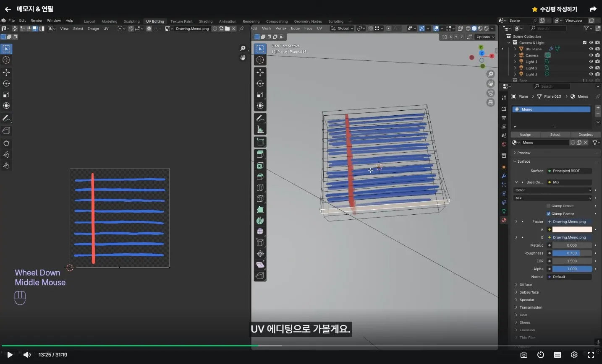Toggle visibility of Light 1

(591, 62)
